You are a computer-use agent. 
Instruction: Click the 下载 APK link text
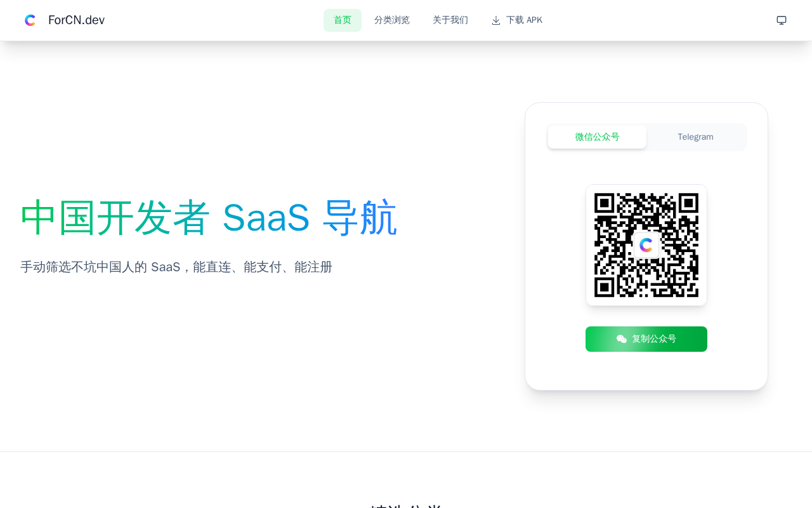pos(524,20)
